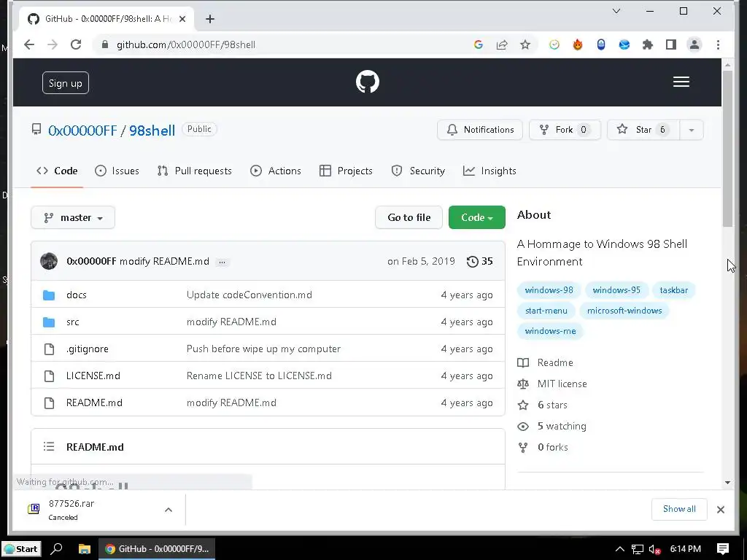Switch to the Insights tab
Image resolution: width=747 pixels, height=560 pixels.
coord(489,171)
